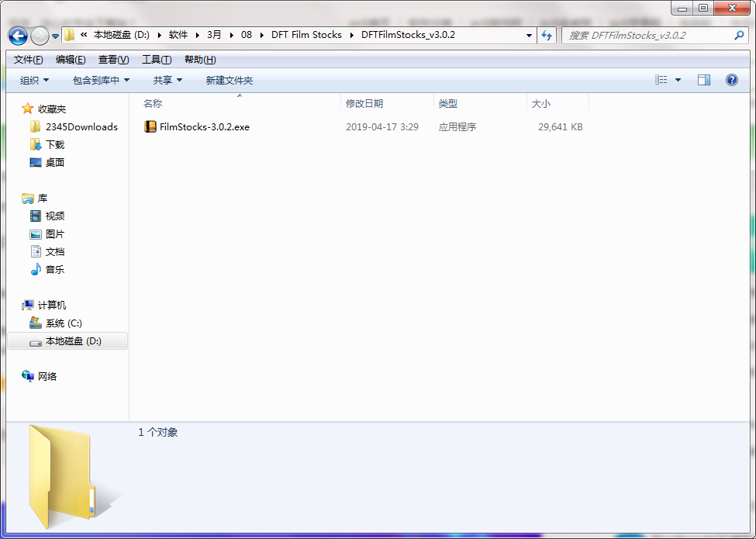
Task: Click the 系统 (C:) drive icon
Action: click(x=35, y=323)
